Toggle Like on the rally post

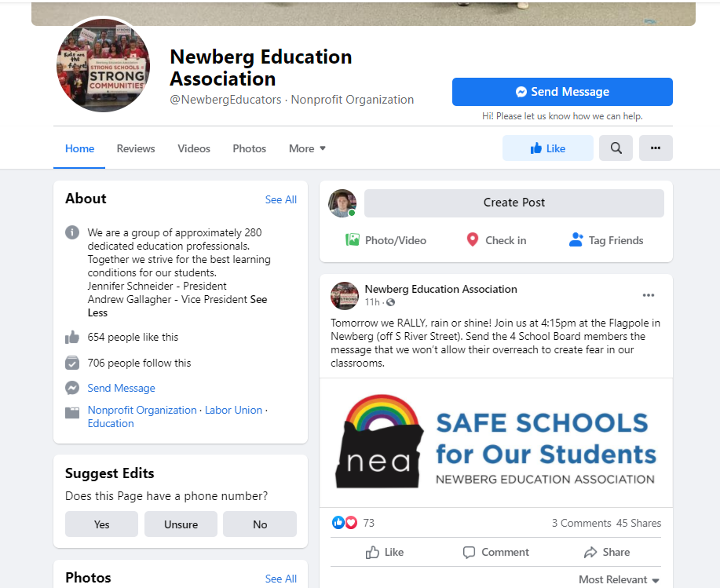pos(385,552)
